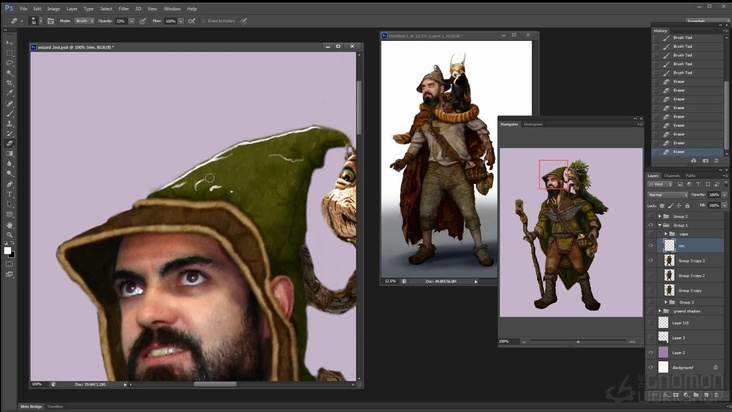Select the Layer 2 purple thumbnail

click(x=663, y=353)
